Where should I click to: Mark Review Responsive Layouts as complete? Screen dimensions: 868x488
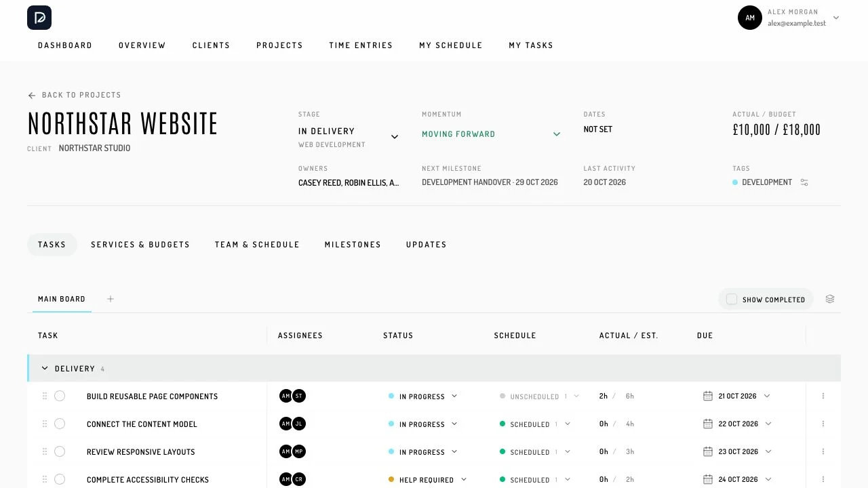[60, 451]
